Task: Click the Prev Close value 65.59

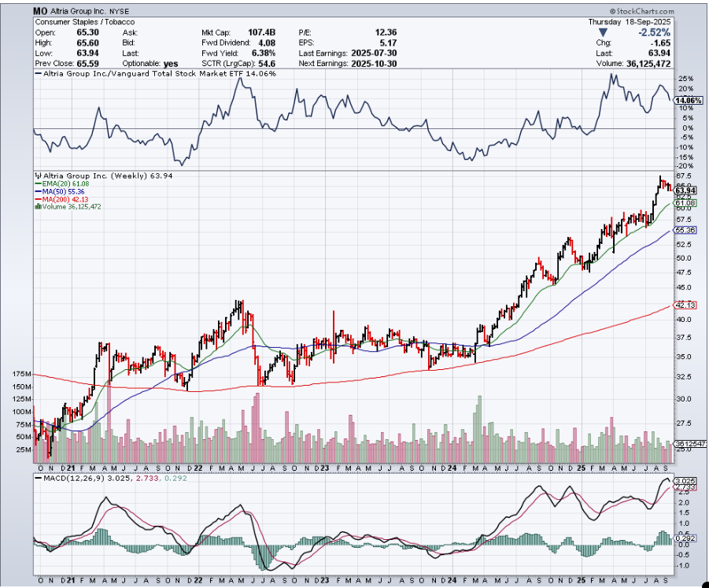Action: [x=87, y=64]
